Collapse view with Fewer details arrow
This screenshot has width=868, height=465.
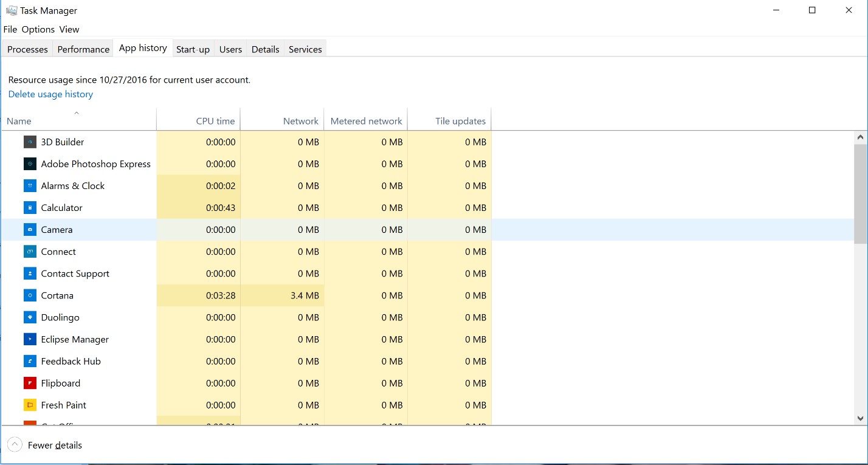[x=16, y=445]
